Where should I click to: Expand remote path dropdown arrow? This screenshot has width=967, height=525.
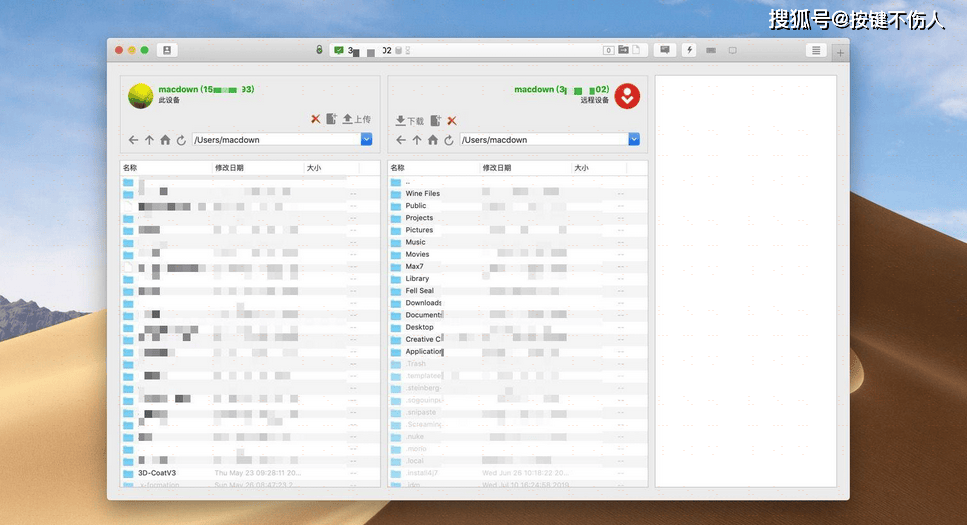pyautogui.click(x=634, y=140)
